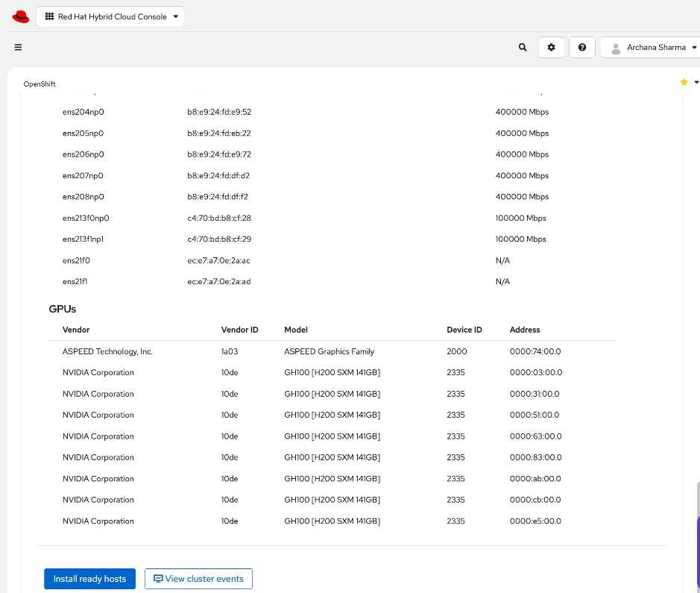This screenshot has width=700, height=593.
Task: Click the user avatar icon
Action: 616,48
